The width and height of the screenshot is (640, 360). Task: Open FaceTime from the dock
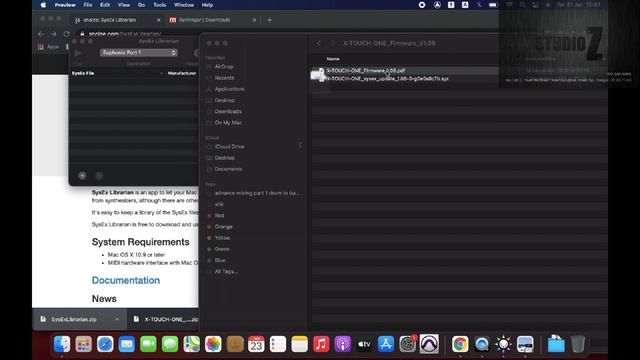(148, 344)
